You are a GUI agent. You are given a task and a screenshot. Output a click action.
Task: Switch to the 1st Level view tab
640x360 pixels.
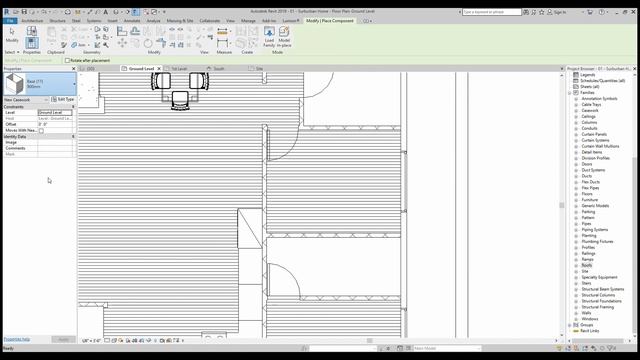(179, 69)
